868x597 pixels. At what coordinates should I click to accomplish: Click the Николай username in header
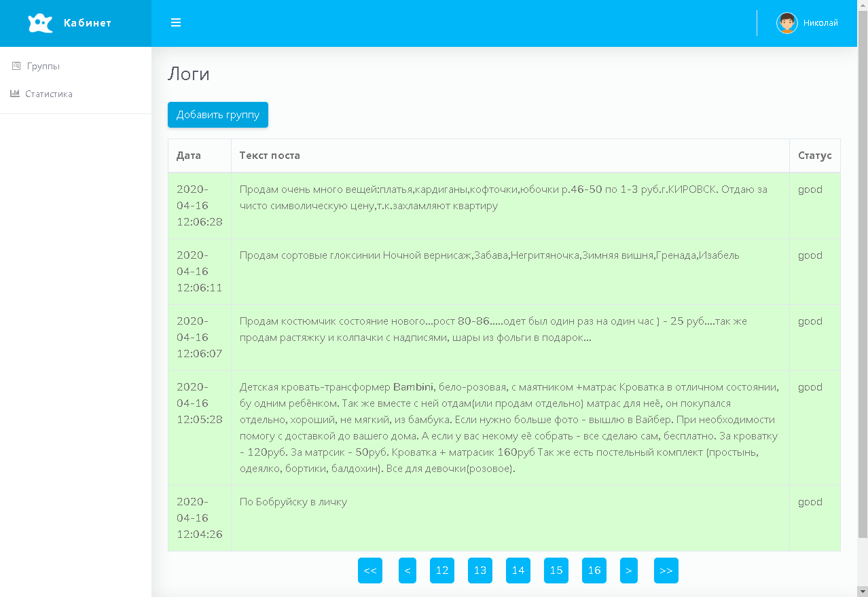point(820,23)
